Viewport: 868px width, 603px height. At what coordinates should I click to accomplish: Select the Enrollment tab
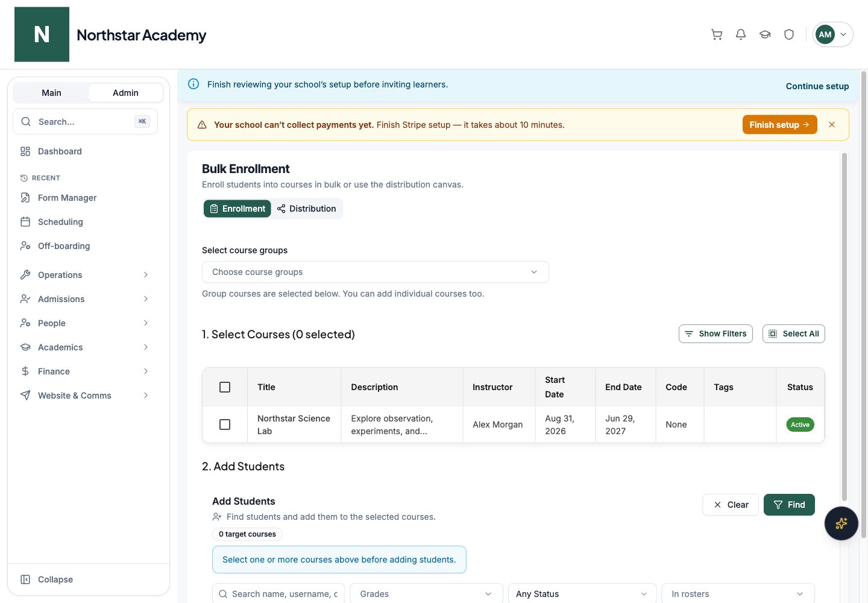click(237, 209)
